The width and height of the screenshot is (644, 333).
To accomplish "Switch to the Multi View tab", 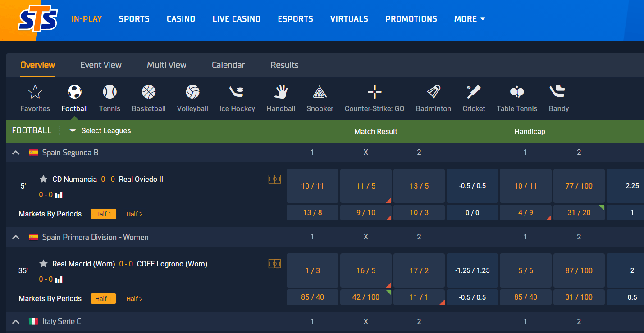I will point(167,65).
